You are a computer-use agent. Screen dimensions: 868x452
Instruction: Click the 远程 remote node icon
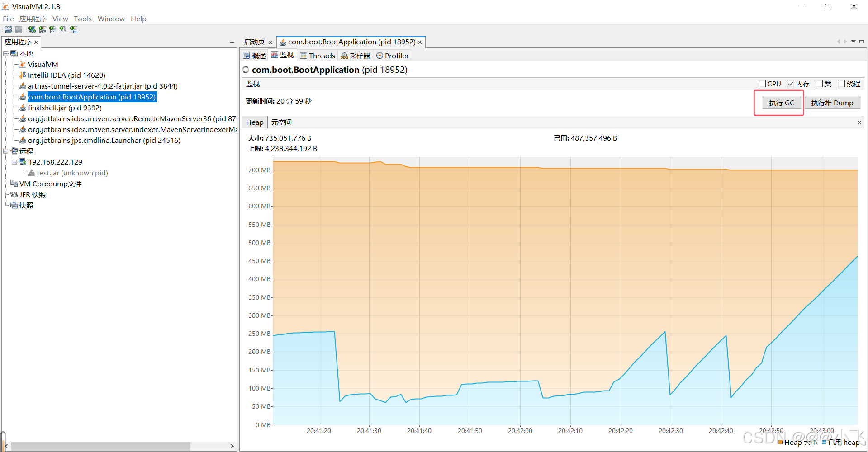point(14,151)
